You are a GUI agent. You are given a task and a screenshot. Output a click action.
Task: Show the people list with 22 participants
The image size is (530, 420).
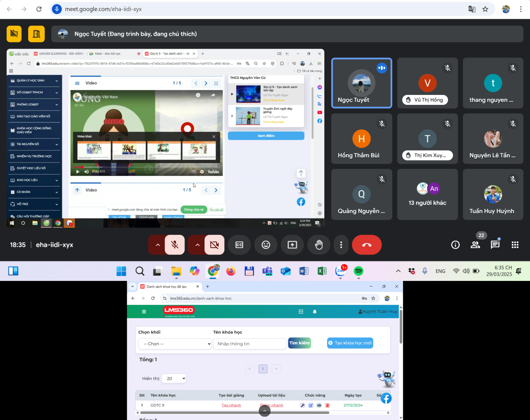(x=475, y=245)
